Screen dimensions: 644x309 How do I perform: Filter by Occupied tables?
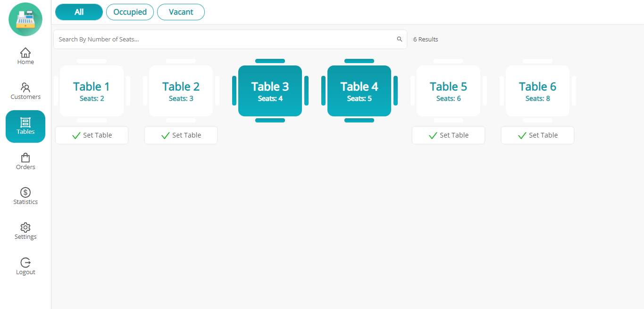coord(130,12)
